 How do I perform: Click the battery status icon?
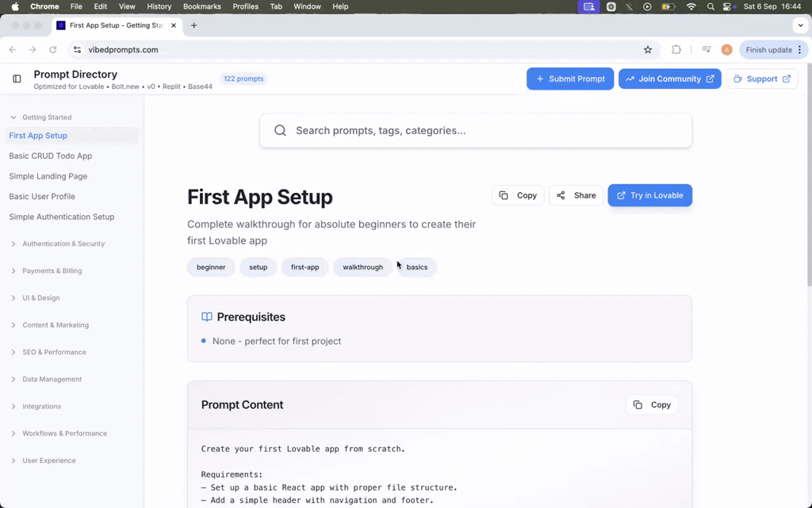click(x=668, y=6)
